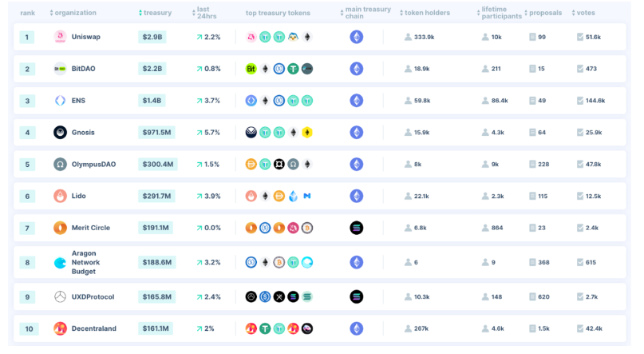The height and width of the screenshot is (354, 644).
Task: Click the votes checkmark icon in ENS row
Action: pyautogui.click(x=580, y=101)
